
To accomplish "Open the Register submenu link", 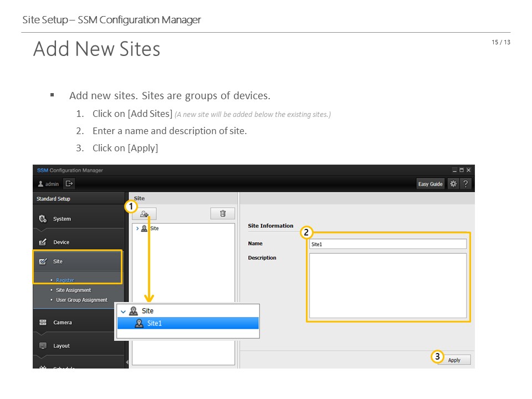I will 65,280.
